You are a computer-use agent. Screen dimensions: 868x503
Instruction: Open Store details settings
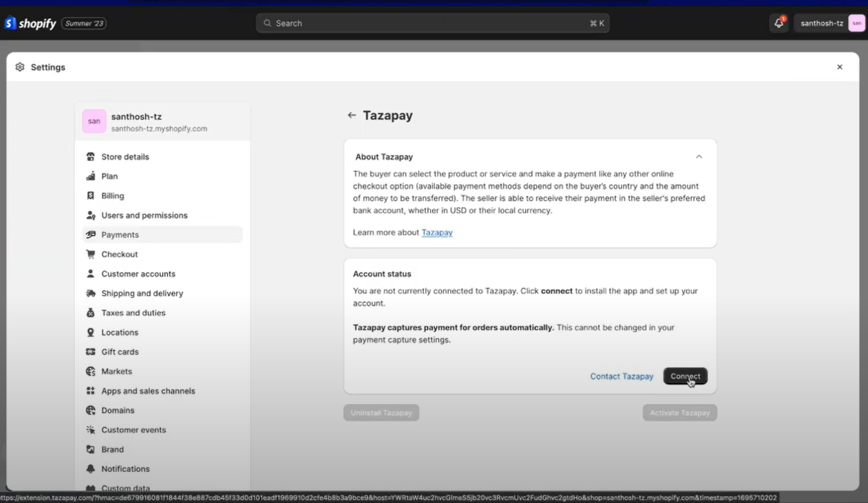[162, 157]
